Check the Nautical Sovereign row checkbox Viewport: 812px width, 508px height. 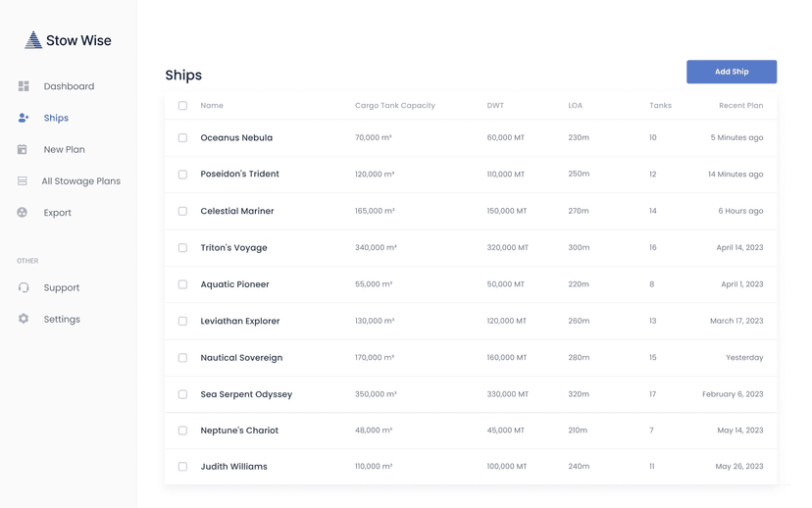pyautogui.click(x=182, y=358)
